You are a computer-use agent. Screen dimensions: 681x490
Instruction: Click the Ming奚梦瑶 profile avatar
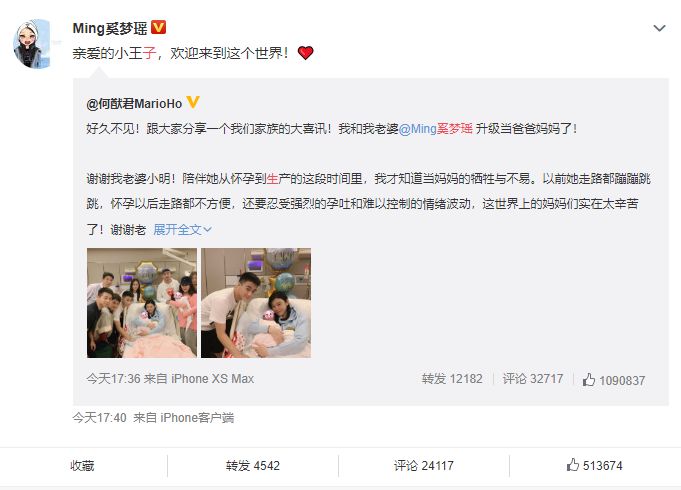[x=32, y=43]
